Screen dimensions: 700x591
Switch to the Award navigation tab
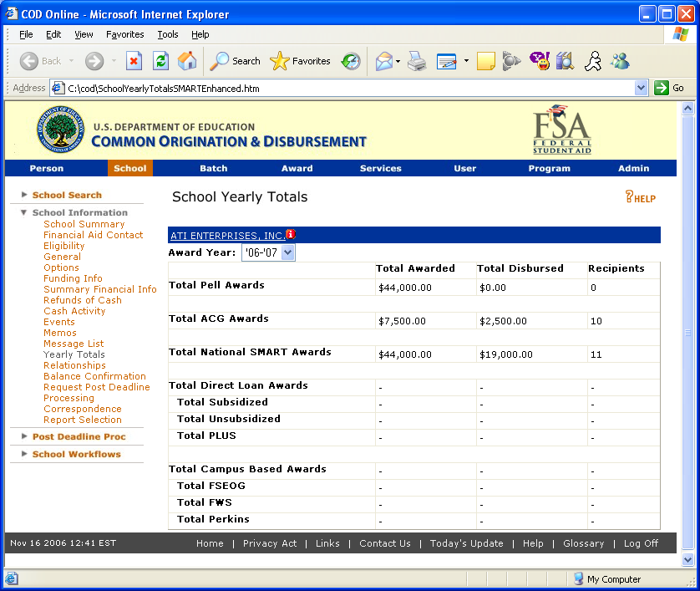[297, 168]
